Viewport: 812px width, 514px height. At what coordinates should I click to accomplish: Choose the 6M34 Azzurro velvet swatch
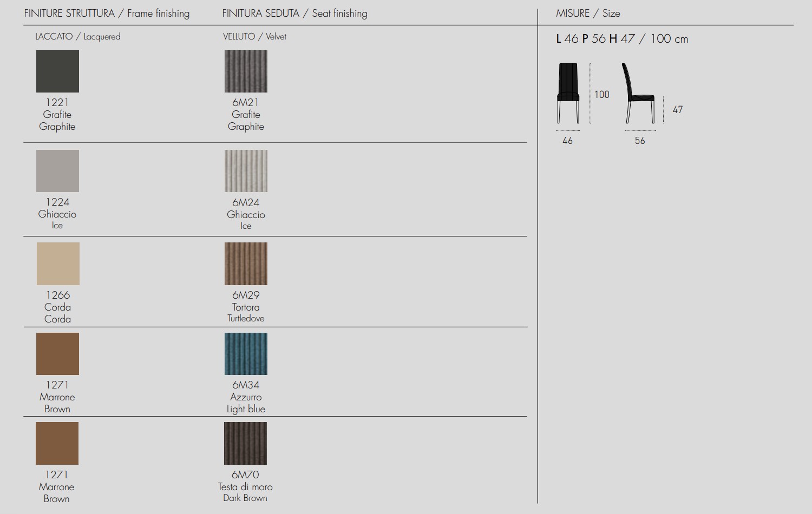(x=246, y=354)
